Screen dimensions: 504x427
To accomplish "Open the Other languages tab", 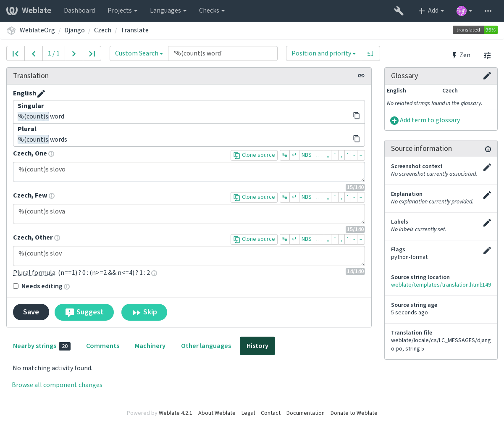I will click(x=206, y=346).
